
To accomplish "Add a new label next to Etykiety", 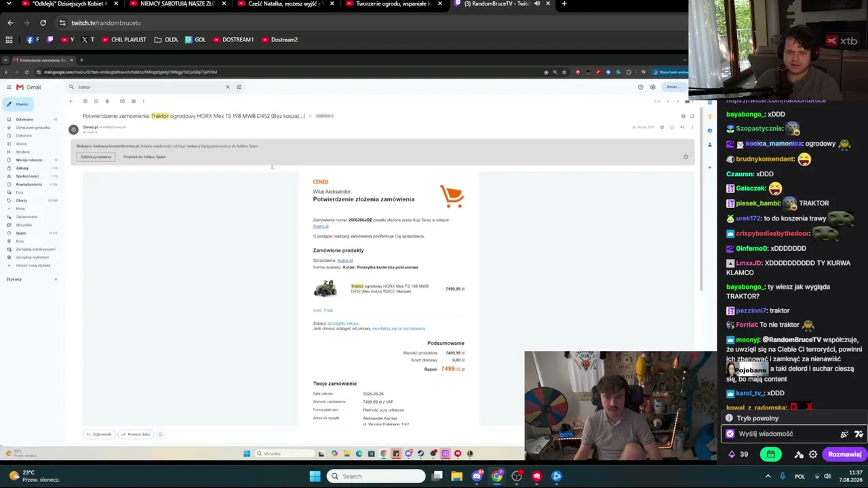I will tap(56, 279).
